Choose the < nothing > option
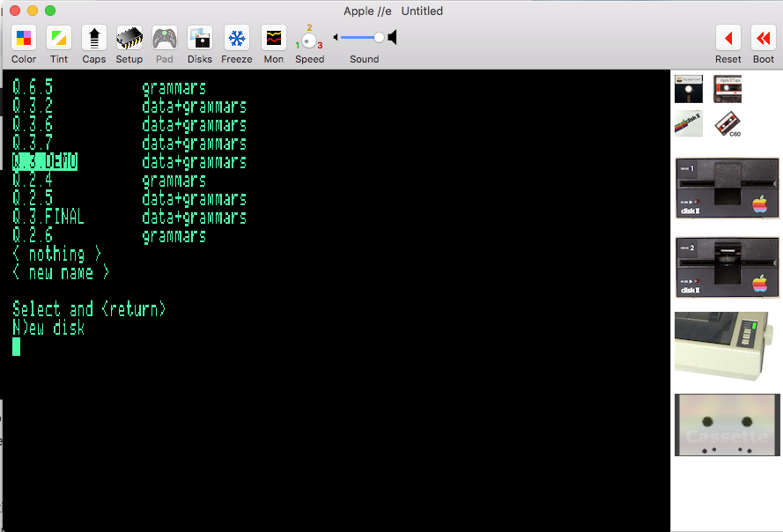This screenshot has width=783, height=532. (56, 255)
